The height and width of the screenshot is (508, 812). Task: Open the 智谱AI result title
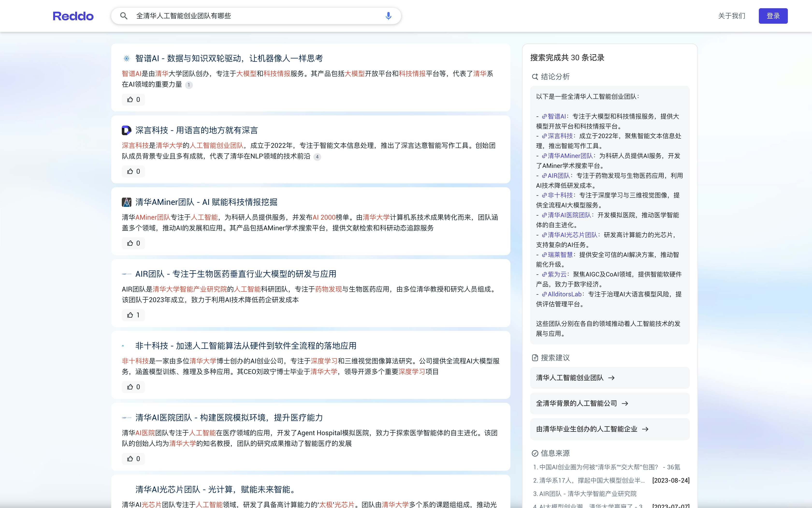229,59
